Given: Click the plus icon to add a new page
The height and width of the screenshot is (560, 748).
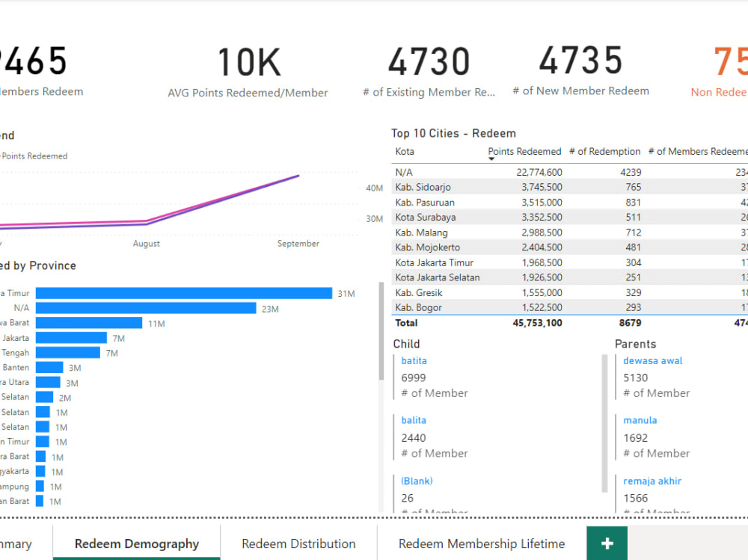Looking at the screenshot, I should pyautogui.click(x=606, y=544).
